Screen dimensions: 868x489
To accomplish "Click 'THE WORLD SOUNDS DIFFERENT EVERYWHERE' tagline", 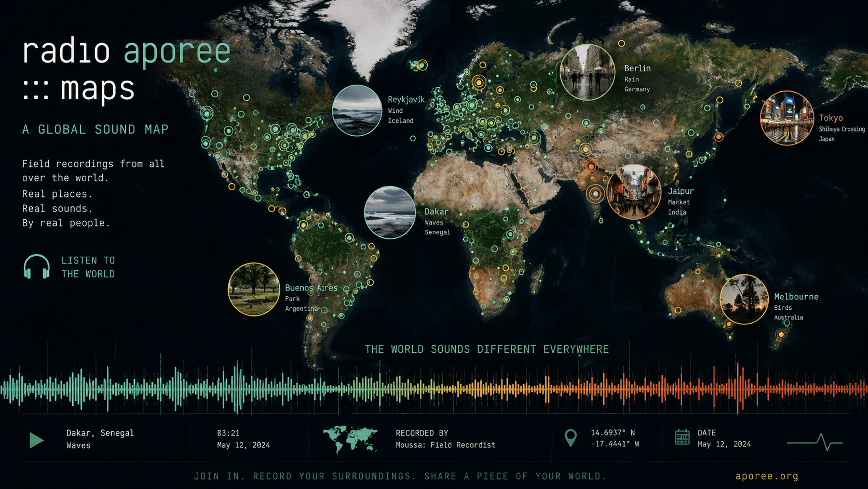I will pyautogui.click(x=487, y=349).
